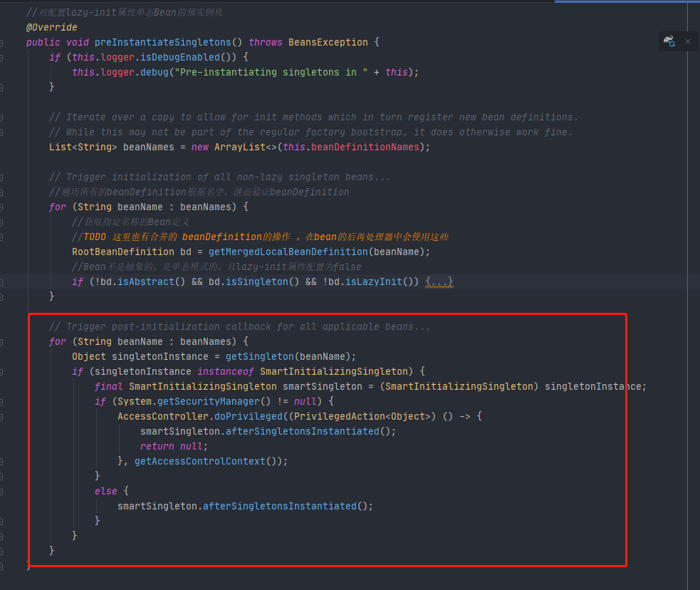Click the gutter icon beside preInstantiateSingletons declaration
The width and height of the screenshot is (700, 590).
pos(2,42)
